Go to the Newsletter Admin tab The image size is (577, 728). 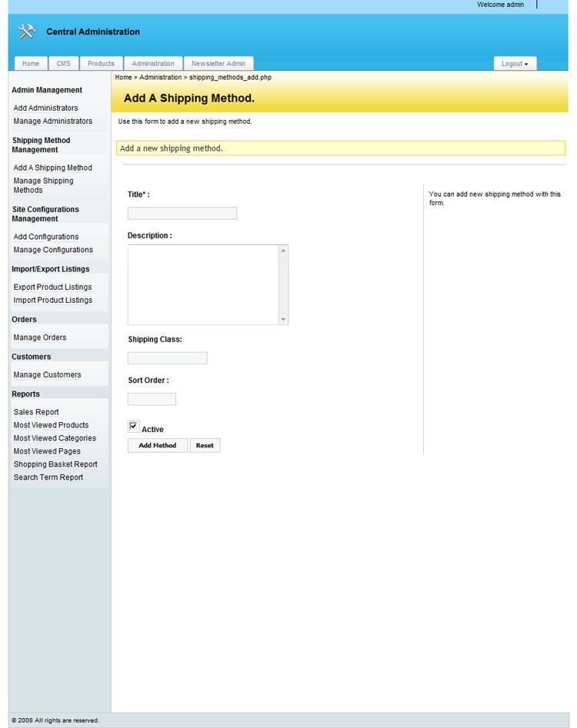click(x=218, y=64)
